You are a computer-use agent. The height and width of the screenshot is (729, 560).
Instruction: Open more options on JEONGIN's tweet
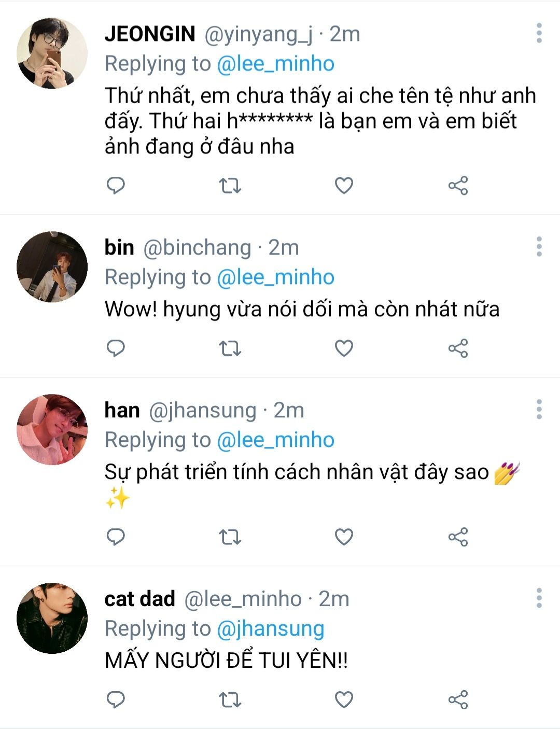tap(539, 33)
